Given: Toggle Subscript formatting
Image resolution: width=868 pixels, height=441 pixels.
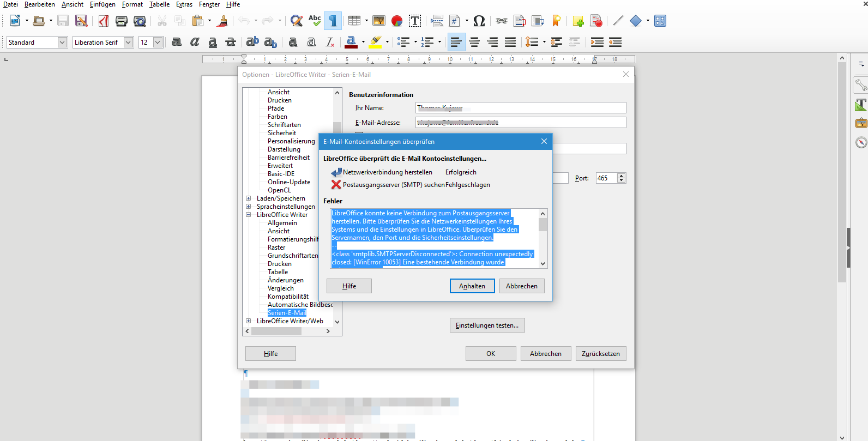Looking at the screenshot, I should (270, 42).
